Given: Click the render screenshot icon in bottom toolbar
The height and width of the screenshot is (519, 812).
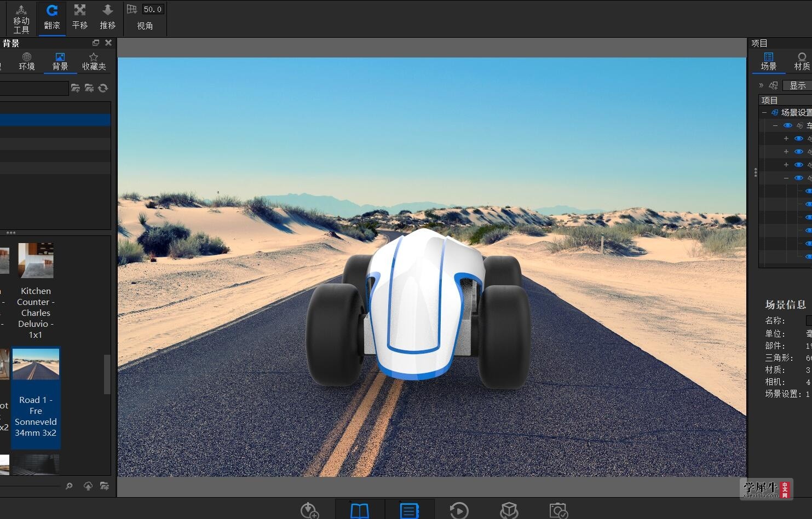Looking at the screenshot, I should [x=558, y=510].
